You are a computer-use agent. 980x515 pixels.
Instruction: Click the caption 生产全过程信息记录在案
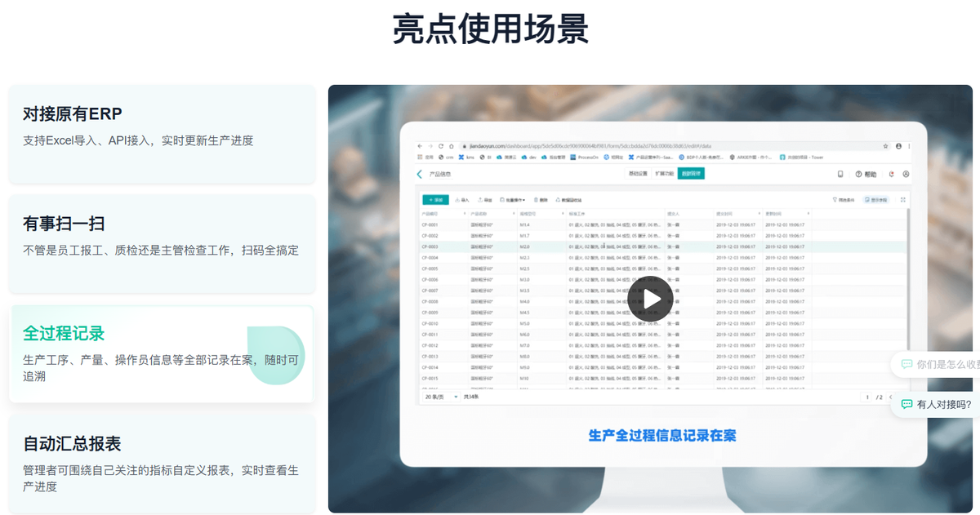pyautogui.click(x=662, y=435)
